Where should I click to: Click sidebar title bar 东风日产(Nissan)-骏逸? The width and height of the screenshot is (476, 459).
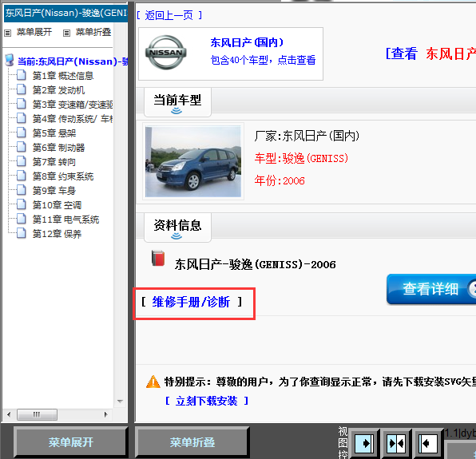(65, 13)
